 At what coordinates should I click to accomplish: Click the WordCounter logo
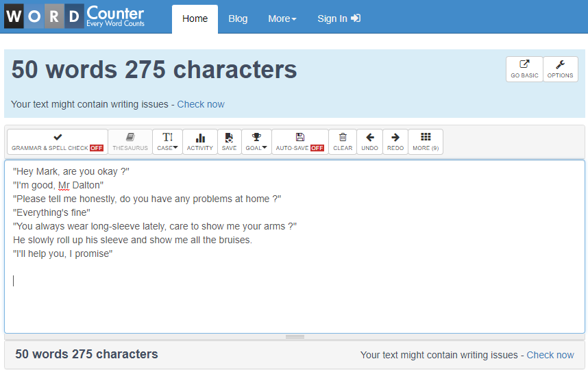coord(75,16)
